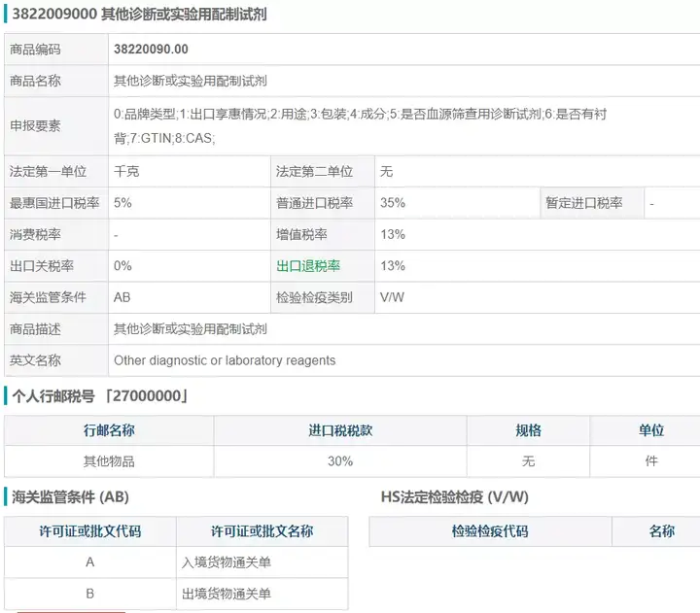Click the green 出口退税率 link
The height and width of the screenshot is (613, 700).
tap(308, 266)
